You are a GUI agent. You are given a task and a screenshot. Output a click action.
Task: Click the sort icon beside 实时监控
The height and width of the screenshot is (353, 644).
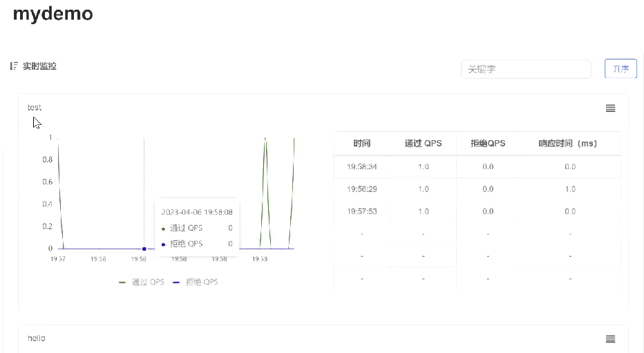pyautogui.click(x=13, y=66)
